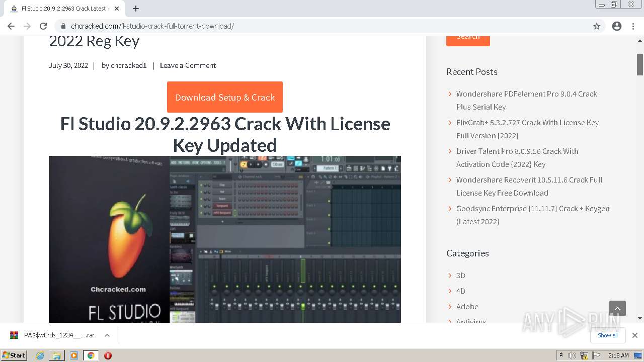
Task: Select the Fl Studio Crack tab
Action: [x=65, y=9]
